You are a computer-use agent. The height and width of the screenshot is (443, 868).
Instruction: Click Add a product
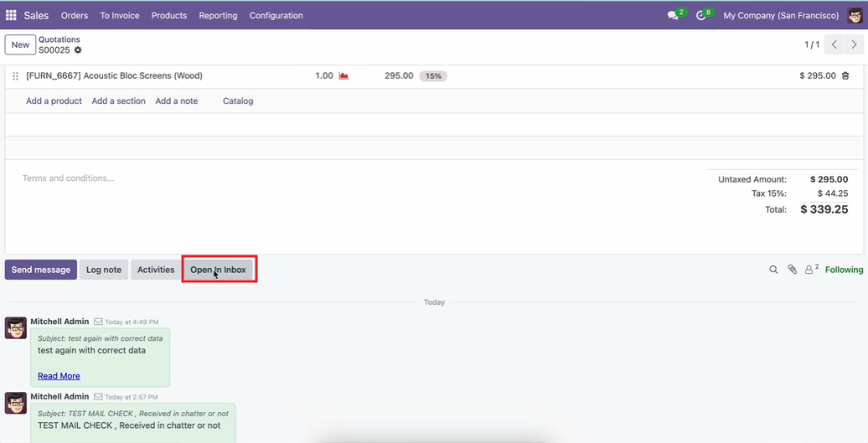click(x=54, y=101)
